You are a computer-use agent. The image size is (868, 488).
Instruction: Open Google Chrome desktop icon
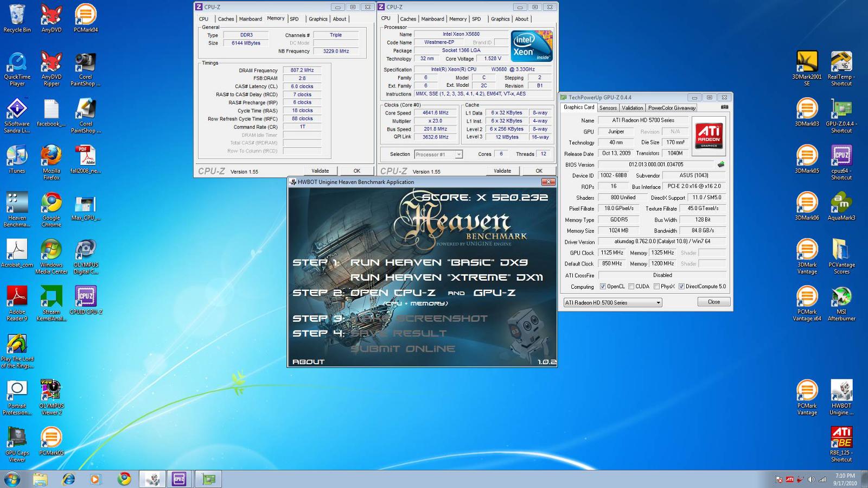pos(51,209)
